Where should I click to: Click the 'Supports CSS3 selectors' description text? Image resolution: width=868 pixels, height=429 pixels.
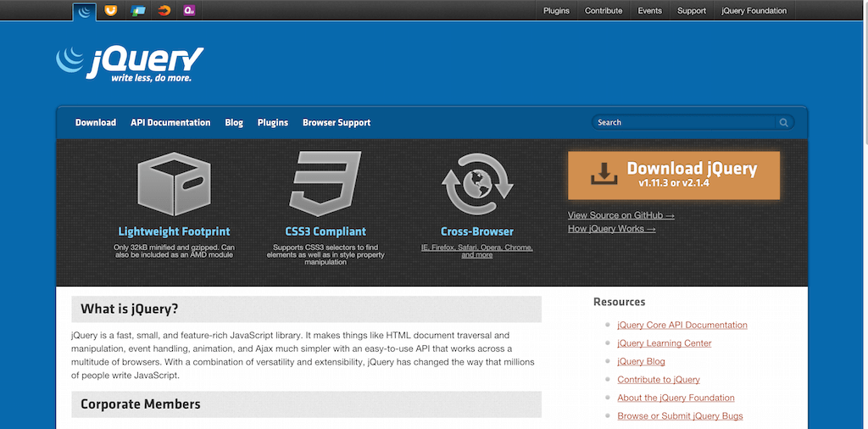(x=325, y=254)
